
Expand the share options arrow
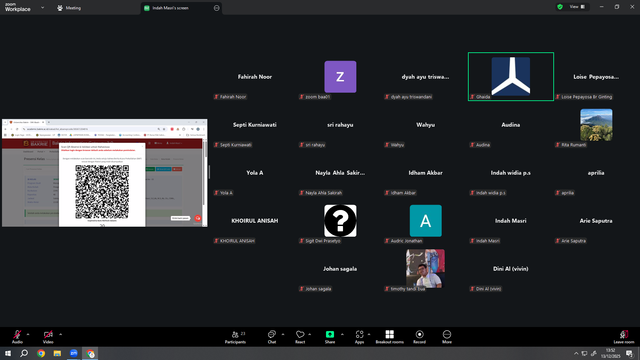point(342,334)
